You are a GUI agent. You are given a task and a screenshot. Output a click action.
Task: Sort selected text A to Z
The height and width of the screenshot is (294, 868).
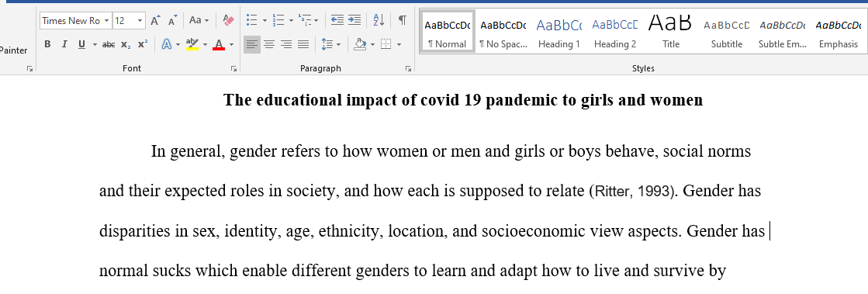tap(379, 21)
